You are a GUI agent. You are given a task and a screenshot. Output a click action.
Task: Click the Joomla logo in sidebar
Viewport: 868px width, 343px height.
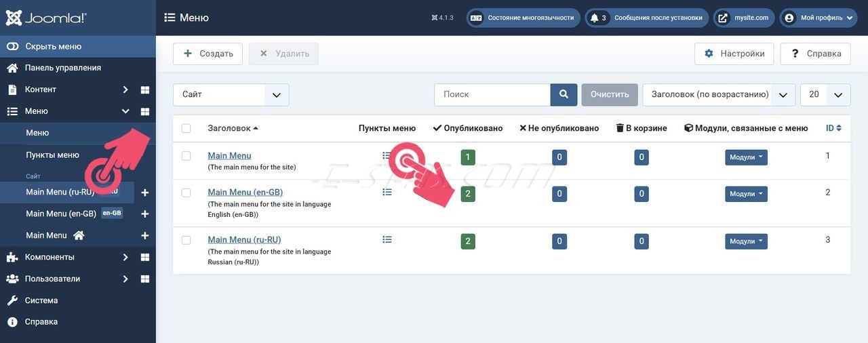pos(46,18)
